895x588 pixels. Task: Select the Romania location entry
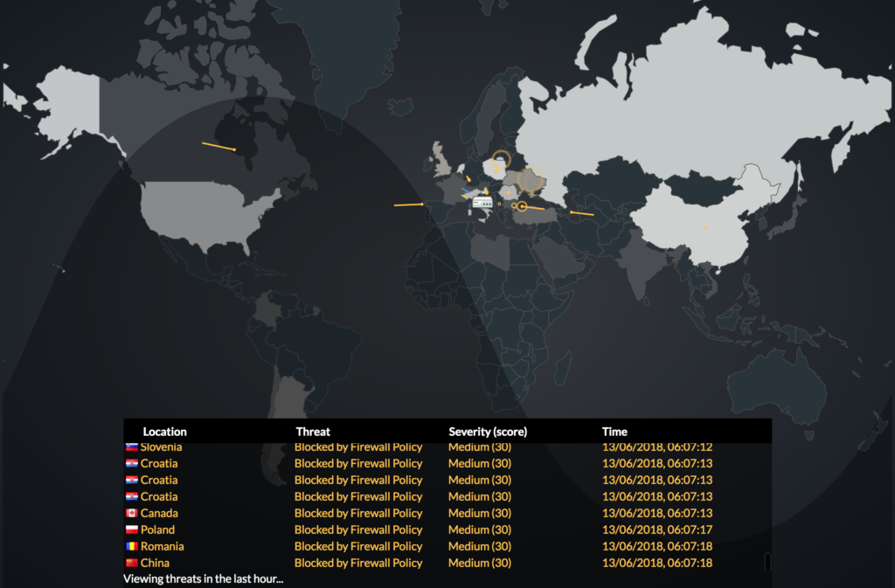162,546
